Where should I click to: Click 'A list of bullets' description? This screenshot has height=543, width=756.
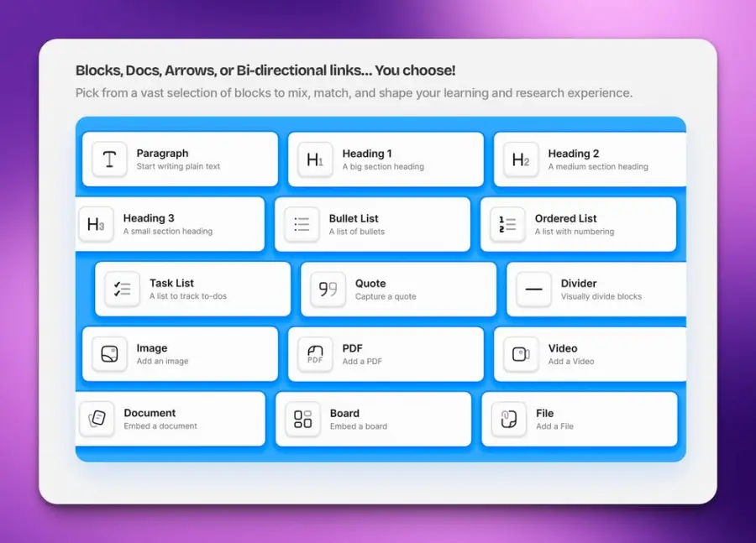[x=357, y=232]
